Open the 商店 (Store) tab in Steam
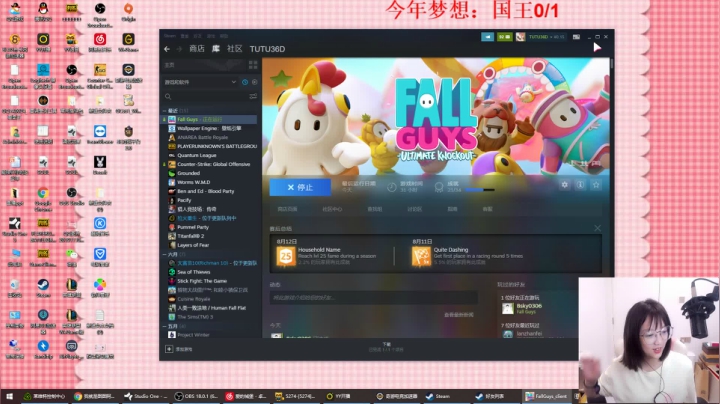Viewport: 720px width, 404px height. pos(197,49)
